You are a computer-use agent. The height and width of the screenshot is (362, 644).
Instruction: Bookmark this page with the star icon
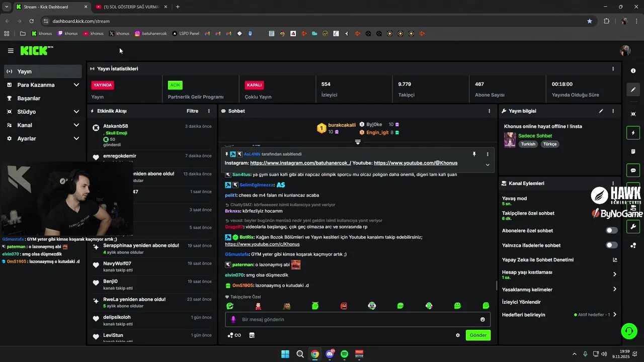pyautogui.click(x=590, y=21)
